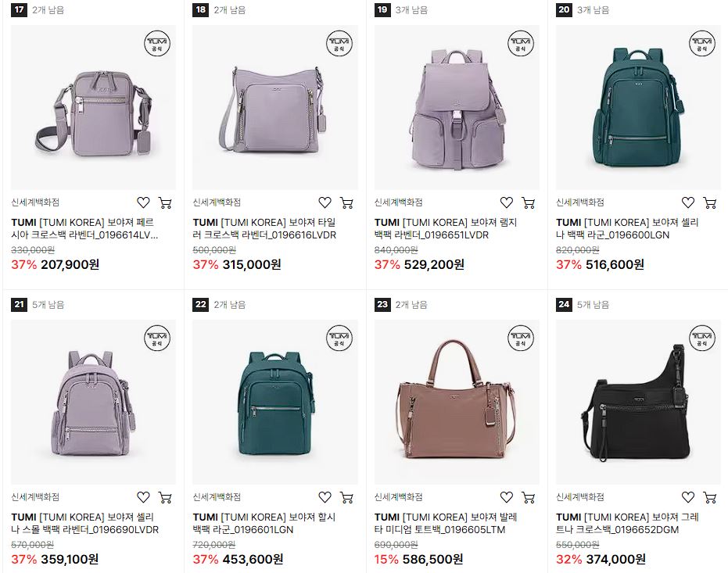Like the Gretna crossbody black bag
The image size is (728, 573).
coord(688,497)
